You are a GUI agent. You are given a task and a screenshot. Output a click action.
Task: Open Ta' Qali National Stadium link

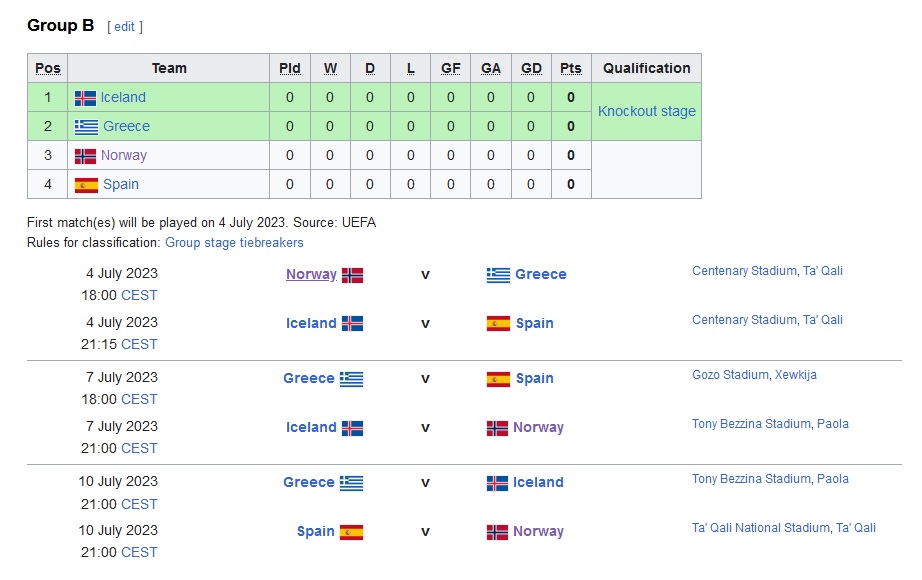coord(783,528)
